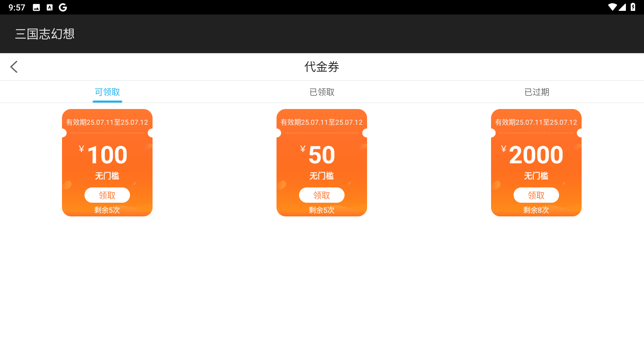
Task: Go back using the left arrow
Action: [x=14, y=67]
